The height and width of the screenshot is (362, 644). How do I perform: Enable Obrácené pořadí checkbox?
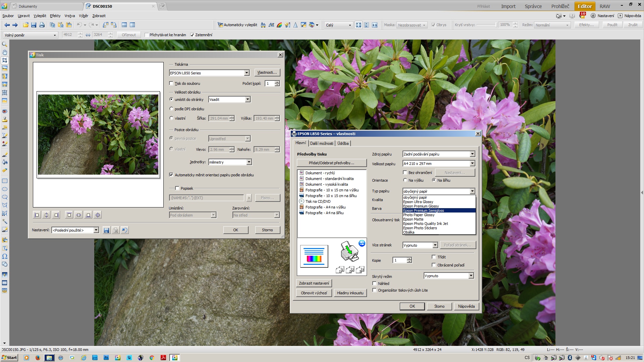(434, 265)
